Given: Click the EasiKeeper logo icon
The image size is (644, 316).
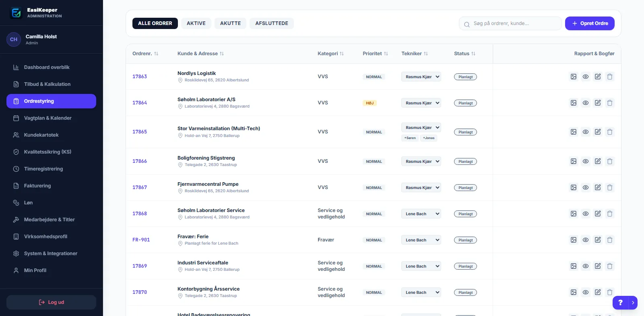Looking at the screenshot, I should point(16,13).
